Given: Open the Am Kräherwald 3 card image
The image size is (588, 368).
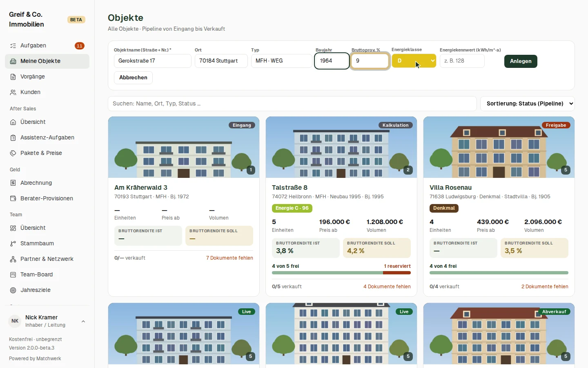Looking at the screenshot, I should point(184,147).
